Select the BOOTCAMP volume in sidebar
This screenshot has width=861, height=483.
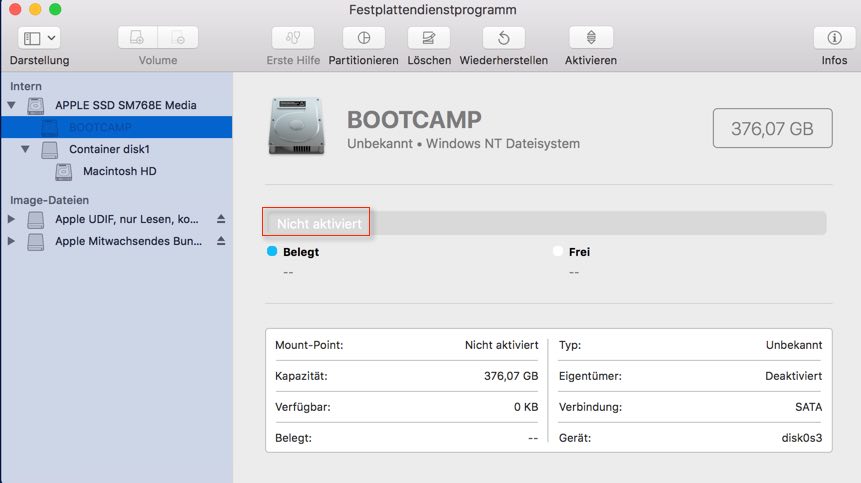click(x=100, y=128)
